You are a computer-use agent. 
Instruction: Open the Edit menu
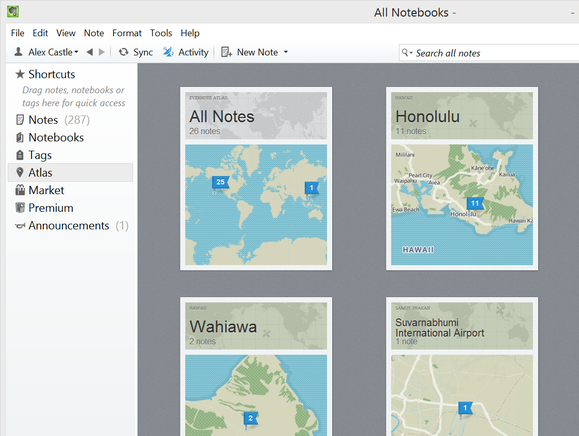coord(40,33)
